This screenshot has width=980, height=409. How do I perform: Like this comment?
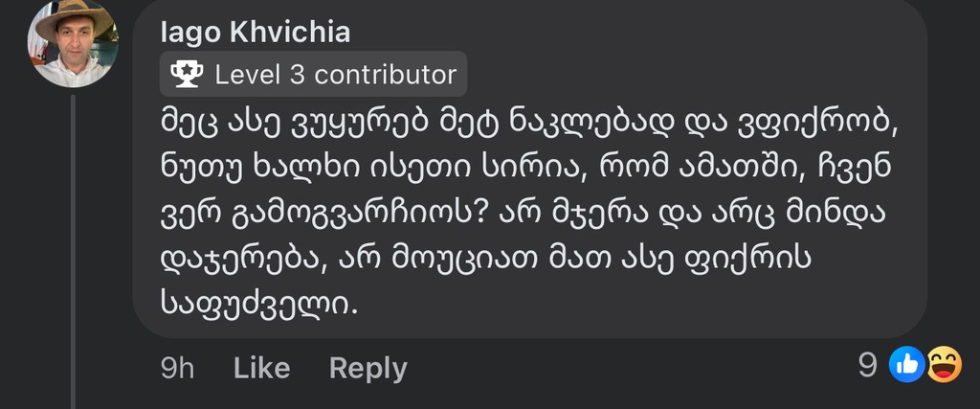tap(261, 368)
